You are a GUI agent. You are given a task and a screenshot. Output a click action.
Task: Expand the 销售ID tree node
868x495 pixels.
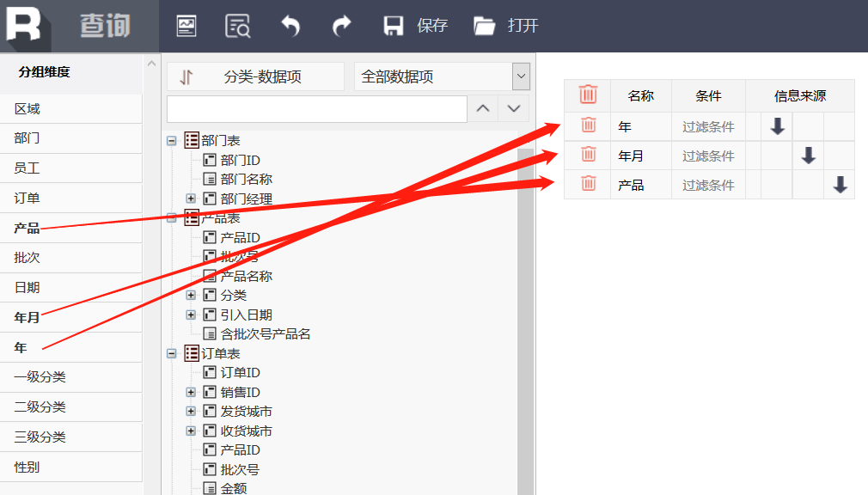(191, 392)
